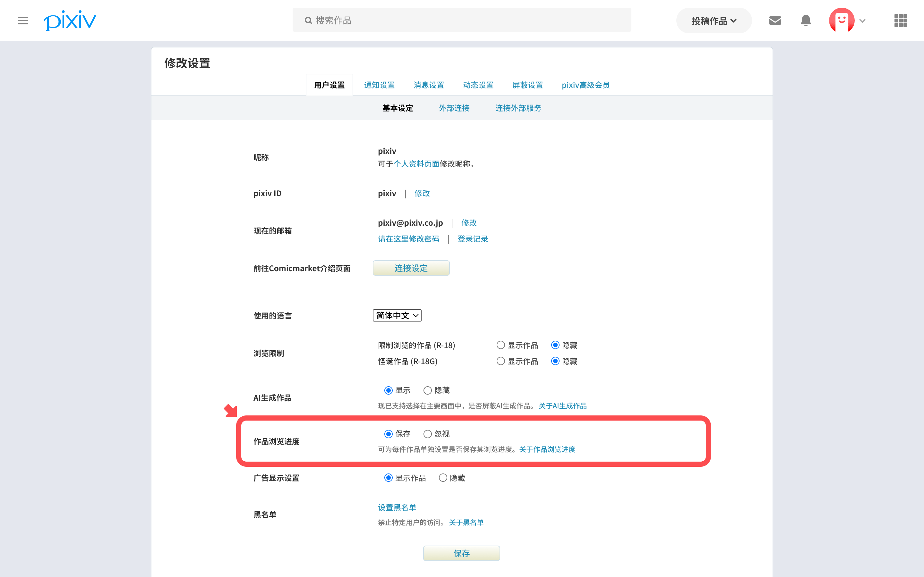Select 忽视 for 作品浏览进度
The height and width of the screenshot is (577, 924).
click(428, 434)
